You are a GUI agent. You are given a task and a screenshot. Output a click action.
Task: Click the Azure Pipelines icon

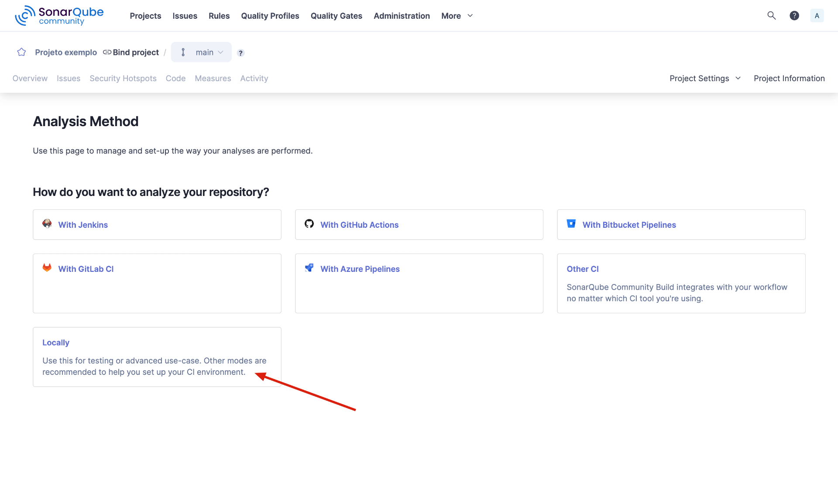click(309, 268)
